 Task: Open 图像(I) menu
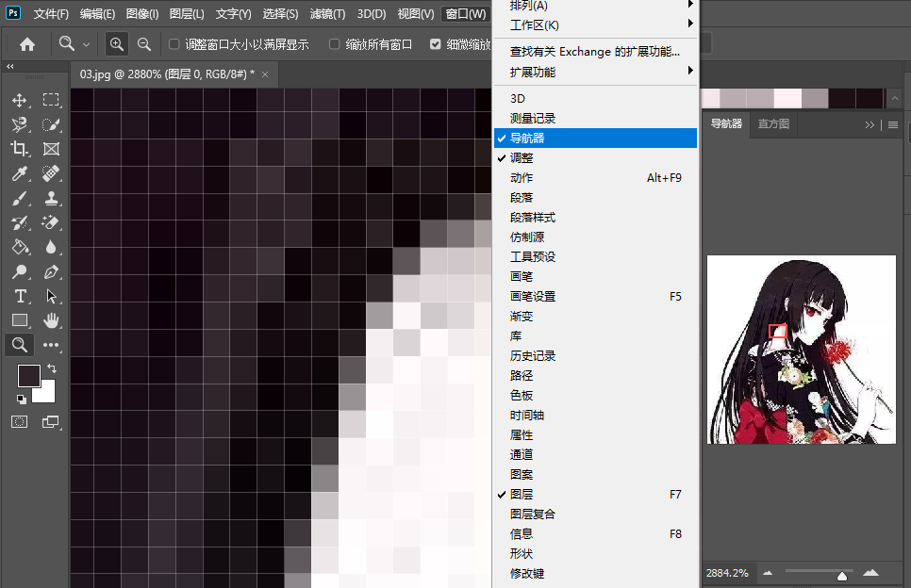pyautogui.click(x=142, y=14)
